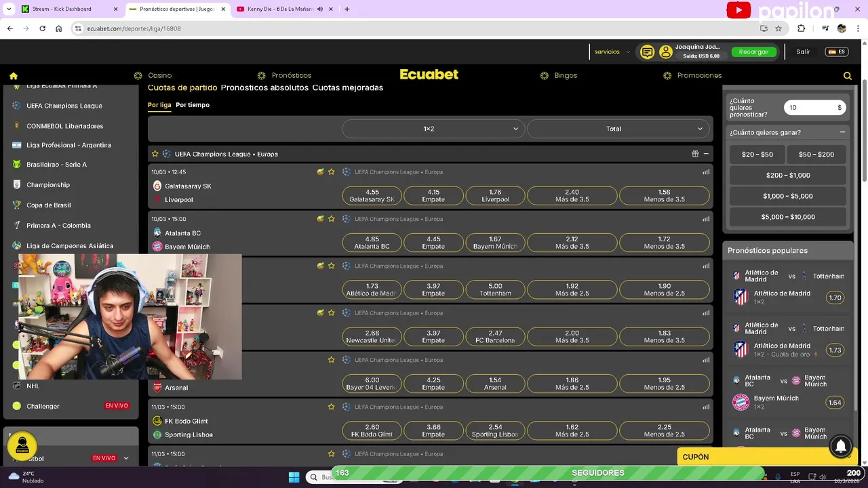Open Brasileirão - Serie A in sidebar
Screen dimensions: 868x488
pos(56,165)
